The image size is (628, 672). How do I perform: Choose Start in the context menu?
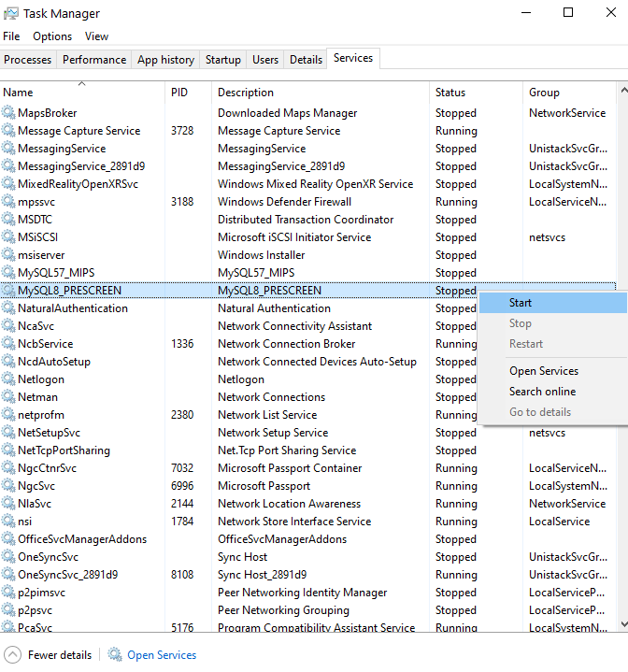pos(552,303)
